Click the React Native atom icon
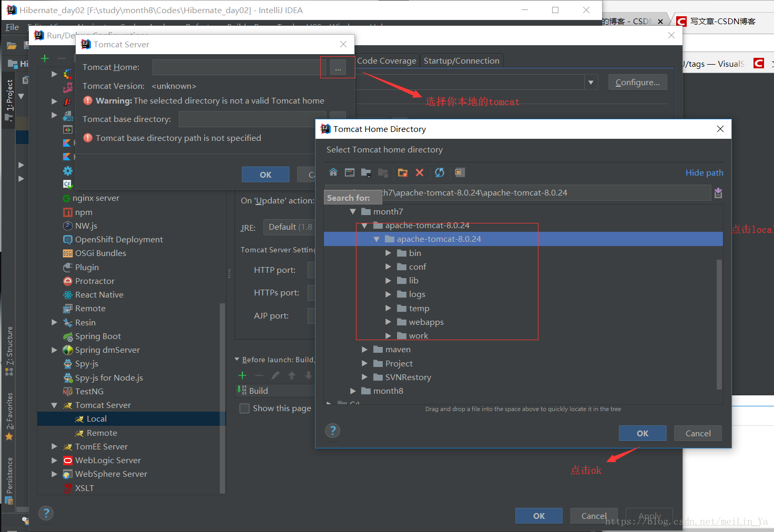774x532 pixels. click(68, 295)
